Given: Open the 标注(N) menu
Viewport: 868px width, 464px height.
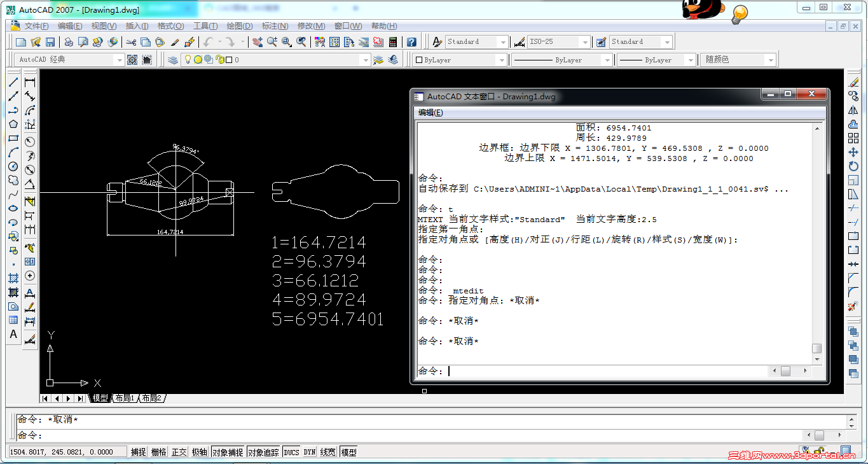Looking at the screenshot, I should pyautogui.click(x=275, y=26).
